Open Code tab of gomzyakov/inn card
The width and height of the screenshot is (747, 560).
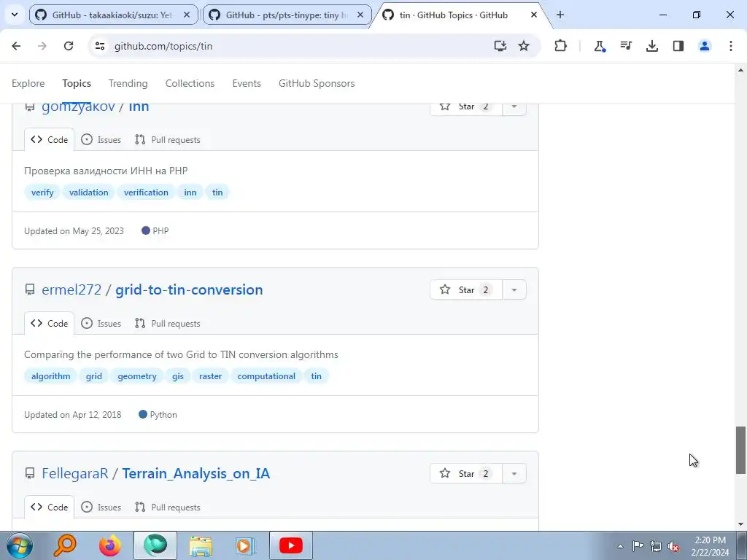49,139
